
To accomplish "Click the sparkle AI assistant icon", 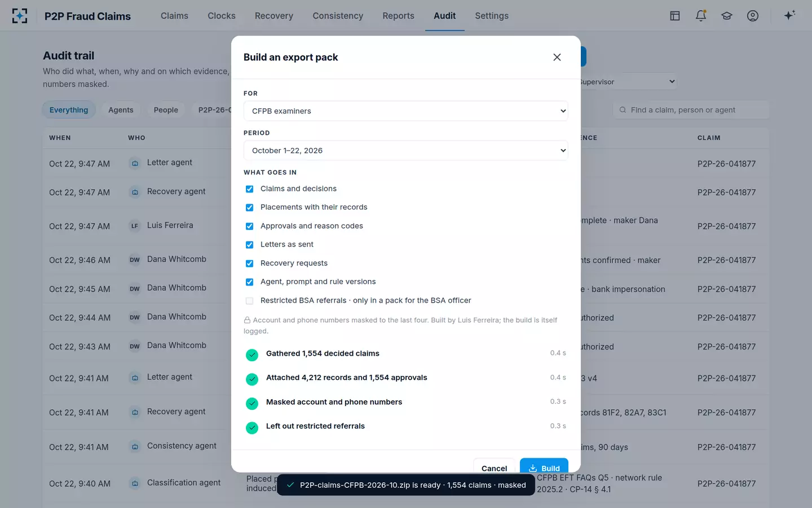I will click(x=789, y=15).
